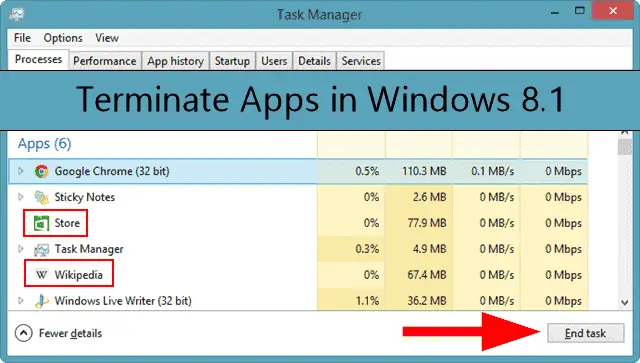Select the Apps (6) group header
Image resolution: width=640 pixels, height=363 pixels.
[44, 144]
